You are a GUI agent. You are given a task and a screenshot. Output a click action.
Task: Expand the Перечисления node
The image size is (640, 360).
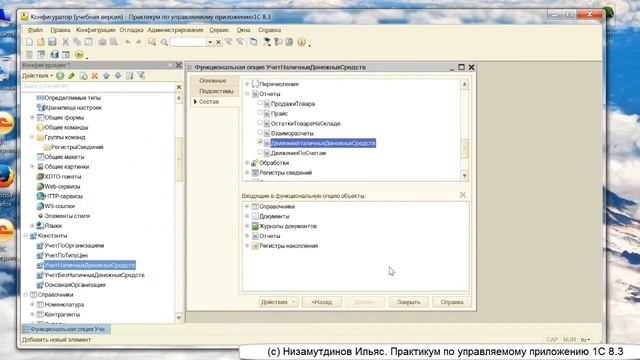247,84
